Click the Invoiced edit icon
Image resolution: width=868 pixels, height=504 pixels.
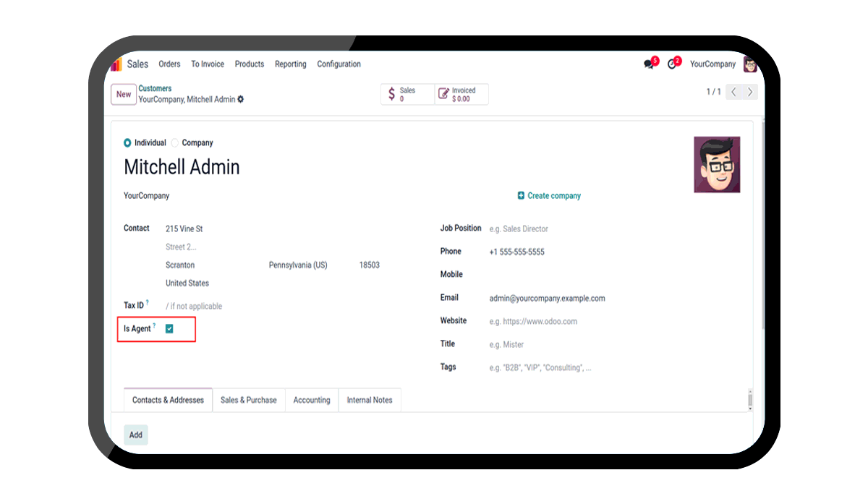tap(444, 94)
